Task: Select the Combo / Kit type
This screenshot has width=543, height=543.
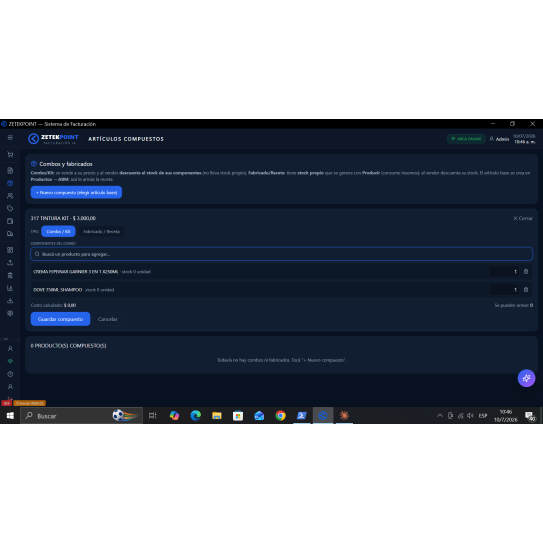Action: click(58, 231)
